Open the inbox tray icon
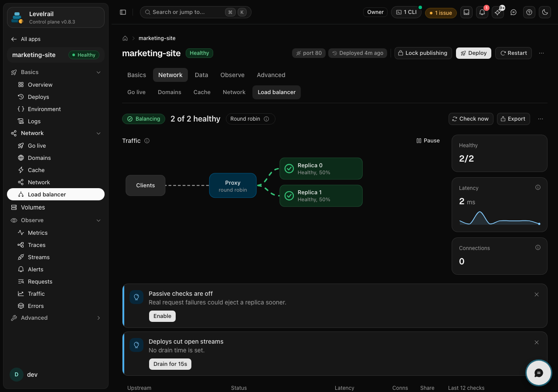Screen dimensions: 558x392 (466, 12)
